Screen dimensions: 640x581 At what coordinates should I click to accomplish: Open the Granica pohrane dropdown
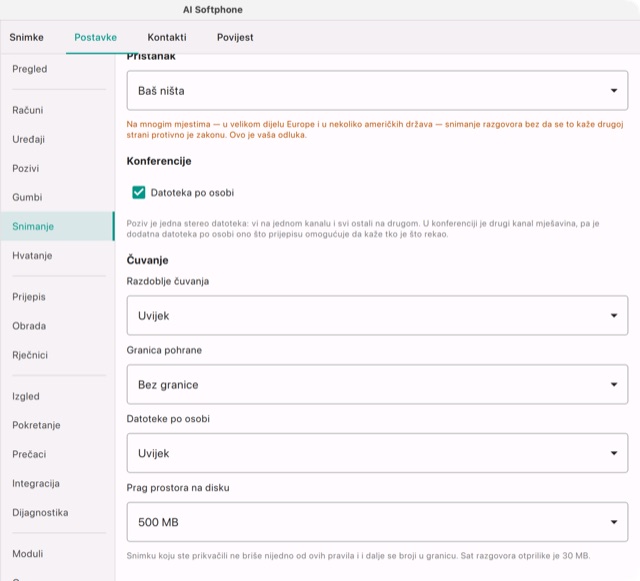377,384
